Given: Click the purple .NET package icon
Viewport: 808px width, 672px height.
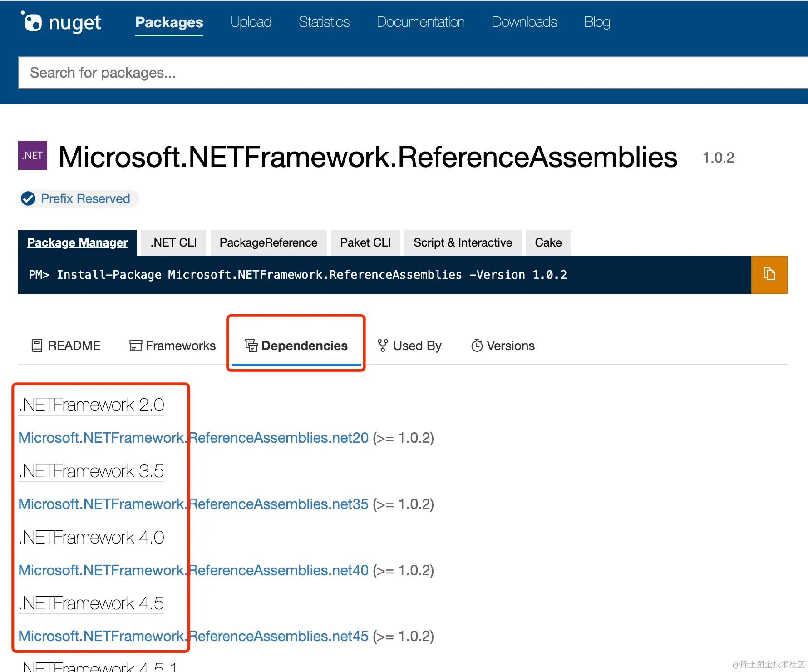Looking at the screenshot, I should click(32, 155).
